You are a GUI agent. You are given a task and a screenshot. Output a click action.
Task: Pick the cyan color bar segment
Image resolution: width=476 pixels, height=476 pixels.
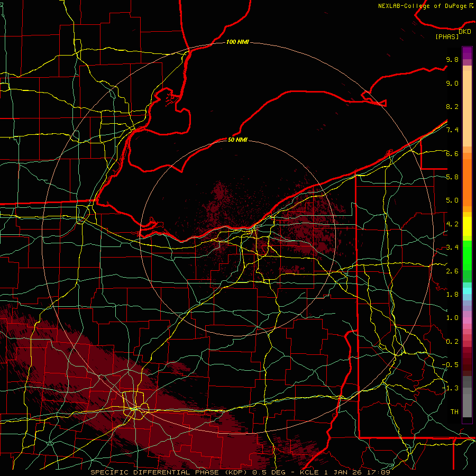coord(467,291)
